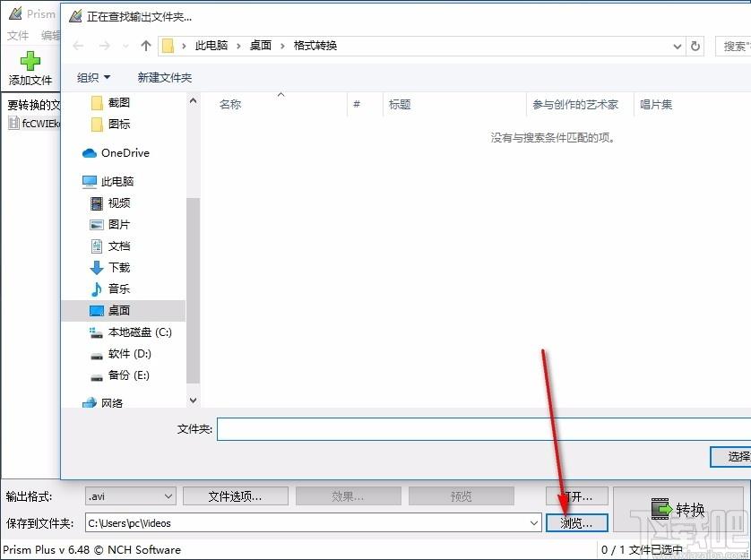Open recent locations dropdown arrow
The image size is (751, 560).
click(x=125, y=47)
